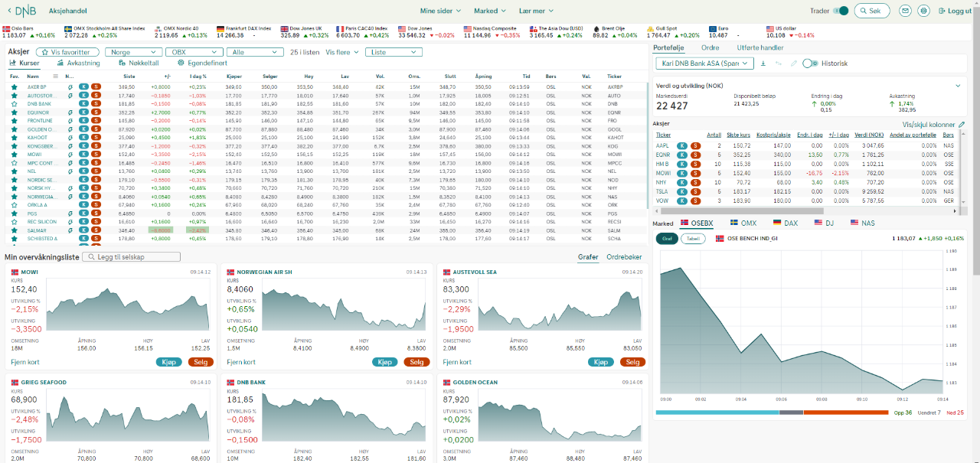Click the transfer arrows icon in Portefølje
The height and width of the screenshot is (463, 980).
(x=779, y=64)
